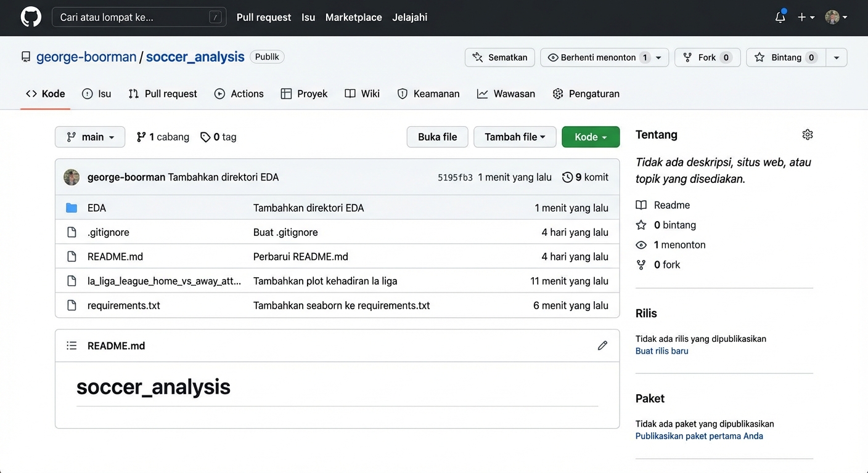
Task: Click the Rilis heading link
Action: point(646,313)
